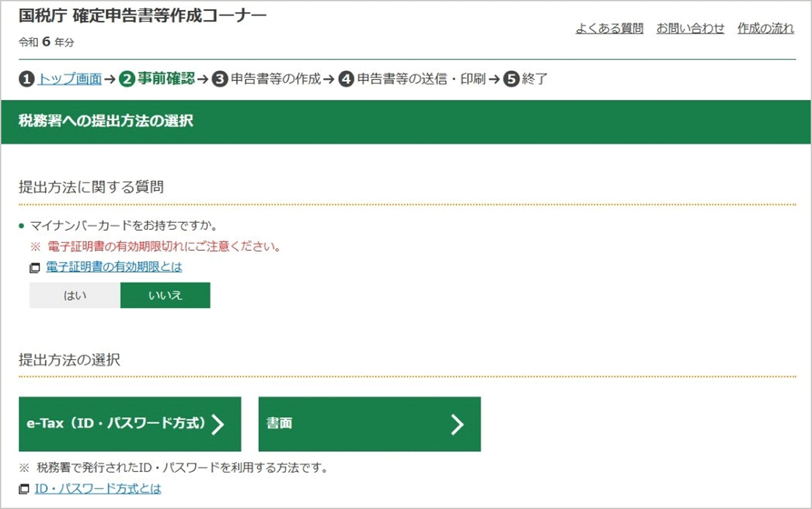Image resolution: width=812 pixels, height=509 pixels.
Task: Click the ❺ step circle before 終了
Action: coord(511,79)
